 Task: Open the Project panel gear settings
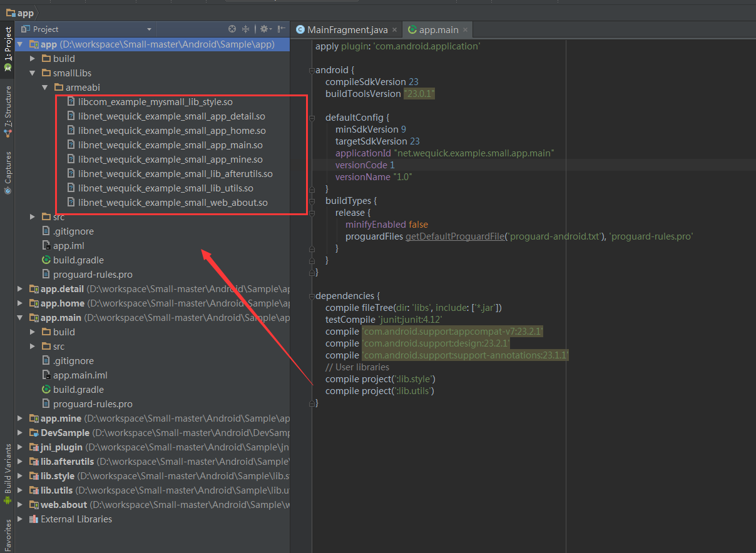pyautogui.click(x=265, y=29)
